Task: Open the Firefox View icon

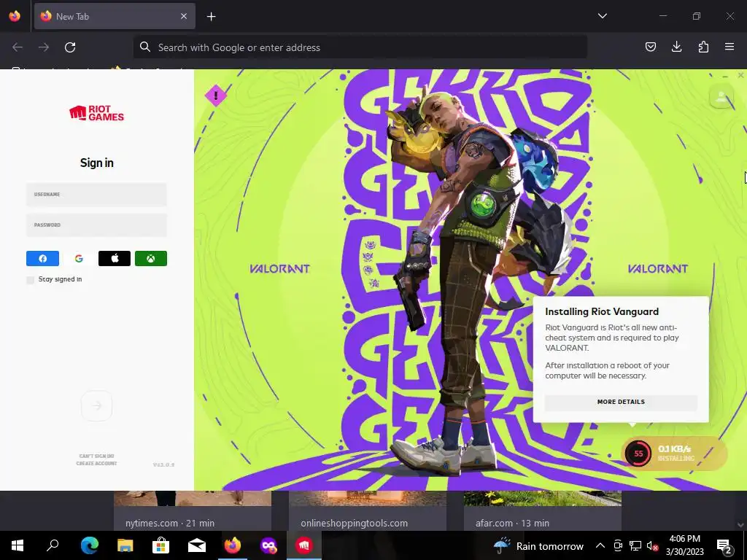Action: pyautogui.click(x=15, y=16)
